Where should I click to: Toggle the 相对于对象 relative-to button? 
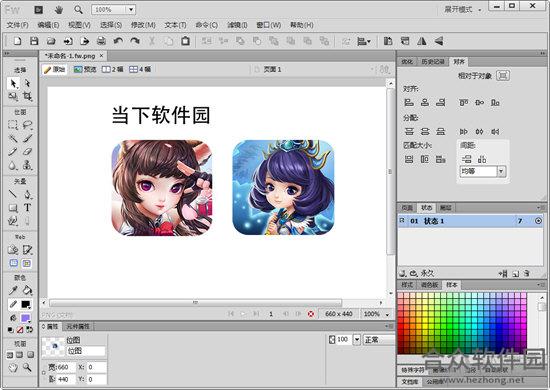pos(503,75)
